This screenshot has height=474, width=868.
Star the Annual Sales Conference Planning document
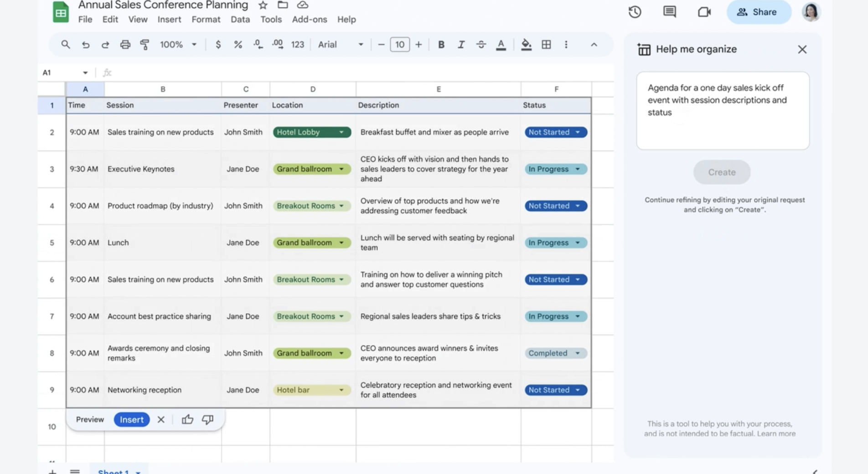click(x=263, y=5)
